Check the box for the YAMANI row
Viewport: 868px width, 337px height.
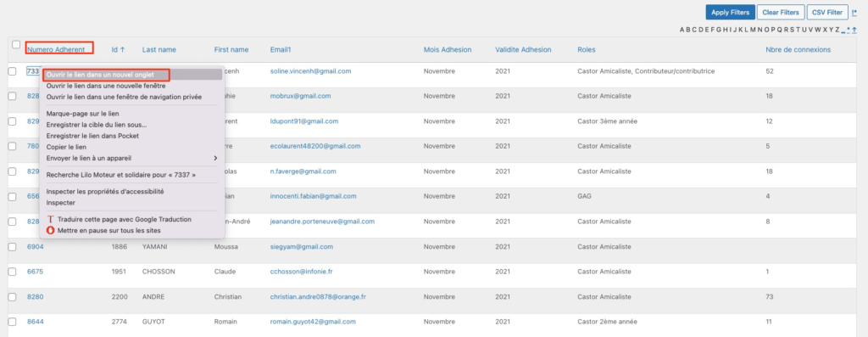coord(12,247)
